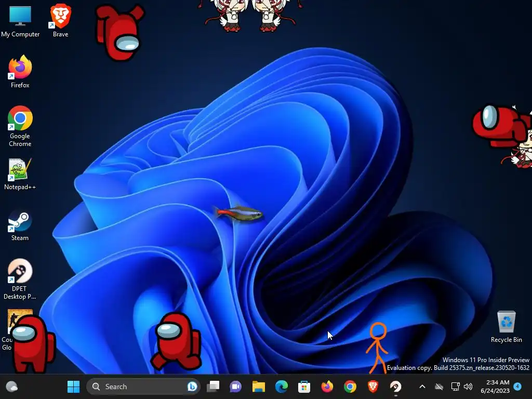Open the weather widgets button

coord(12,387)
